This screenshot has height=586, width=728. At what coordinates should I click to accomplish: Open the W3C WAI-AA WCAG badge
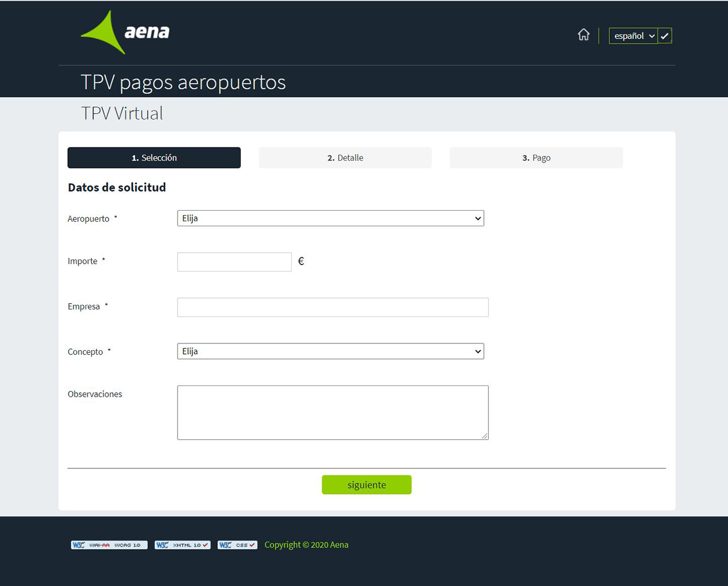109,545
